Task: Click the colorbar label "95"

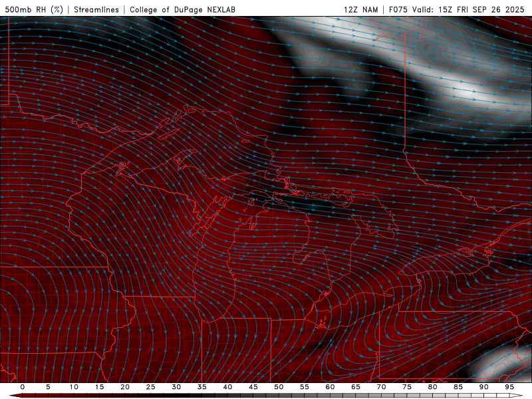Action: [x=509, y=387]
